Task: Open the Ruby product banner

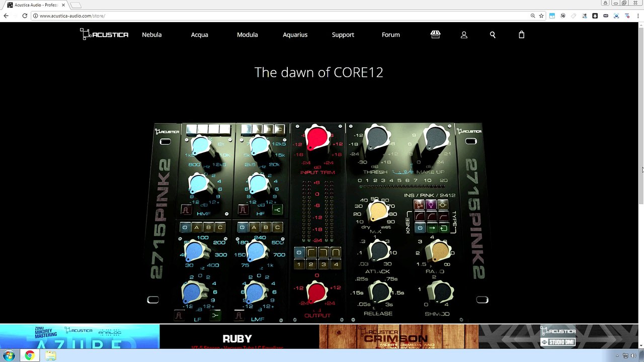Action: pos(239,337)
